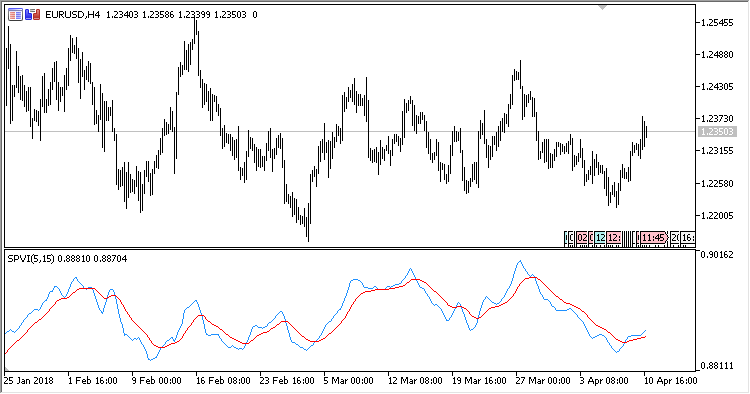Click the 1.24880 price scale label

click(717, 55)
